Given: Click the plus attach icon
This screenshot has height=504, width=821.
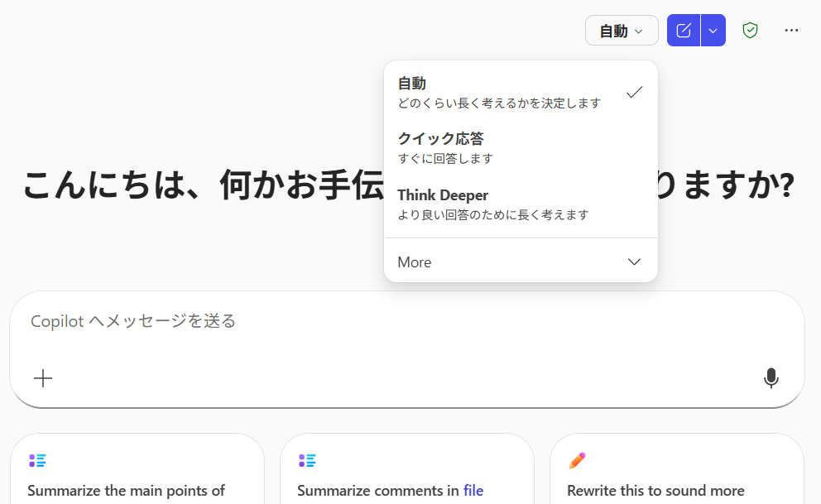Looking at the screenshot, I should tap(43, 378).
